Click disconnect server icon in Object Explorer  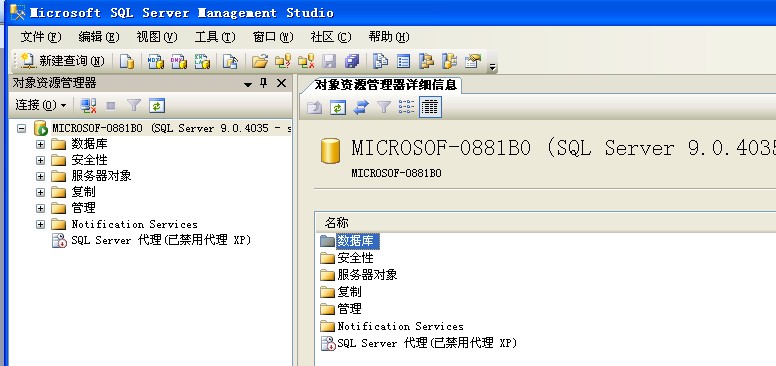click(x=88, y=105)
